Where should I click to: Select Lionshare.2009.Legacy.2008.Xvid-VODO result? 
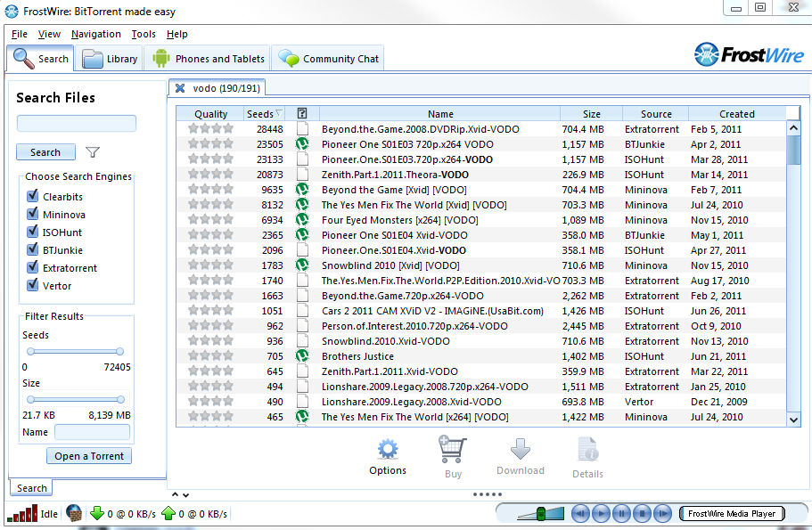click(481, 402)
